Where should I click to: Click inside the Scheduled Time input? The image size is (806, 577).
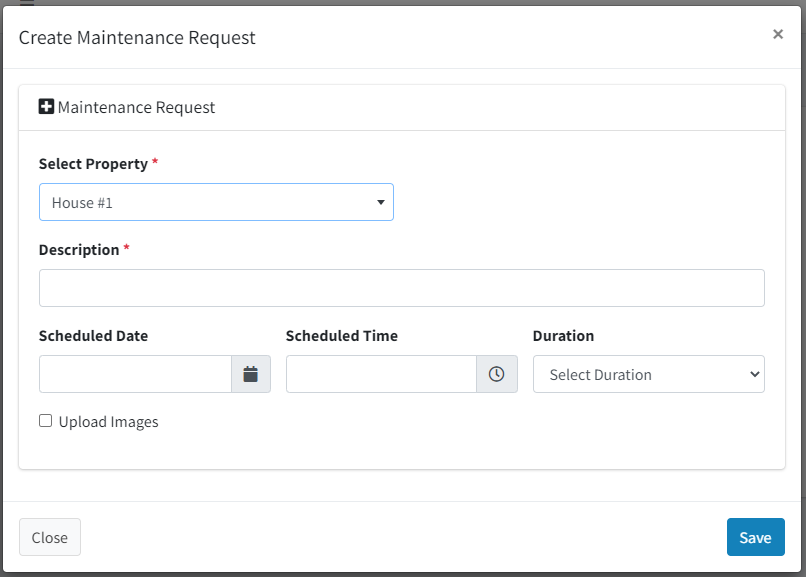click(381, 374)
